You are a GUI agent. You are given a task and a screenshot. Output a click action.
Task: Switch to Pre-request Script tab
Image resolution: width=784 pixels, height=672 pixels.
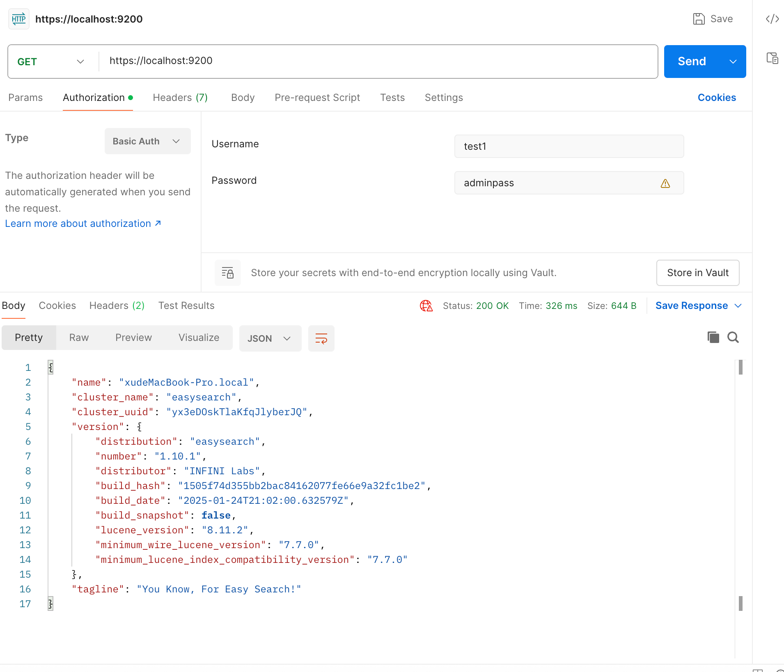click(317, 98)
